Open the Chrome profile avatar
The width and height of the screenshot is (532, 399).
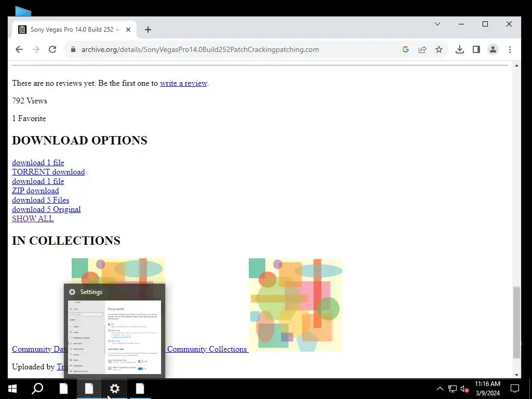point(493,49)
